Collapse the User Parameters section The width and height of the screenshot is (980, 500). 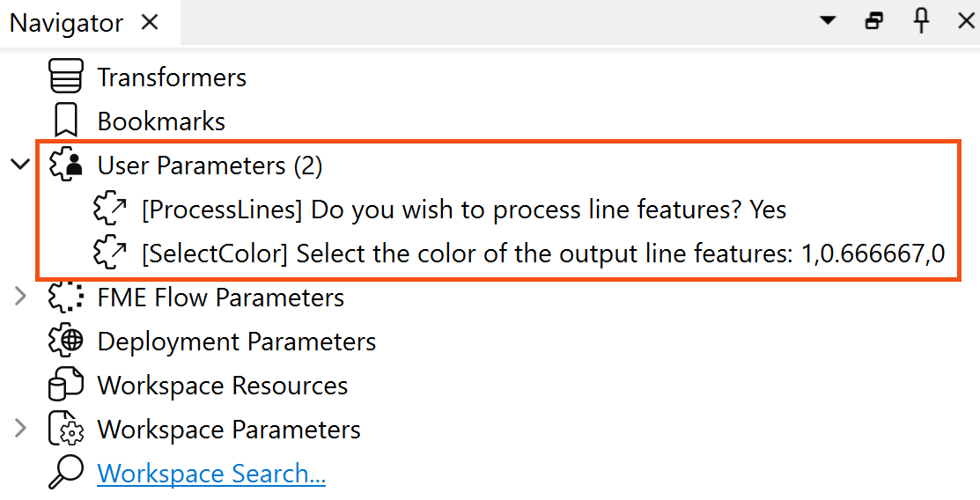point(20,165)
